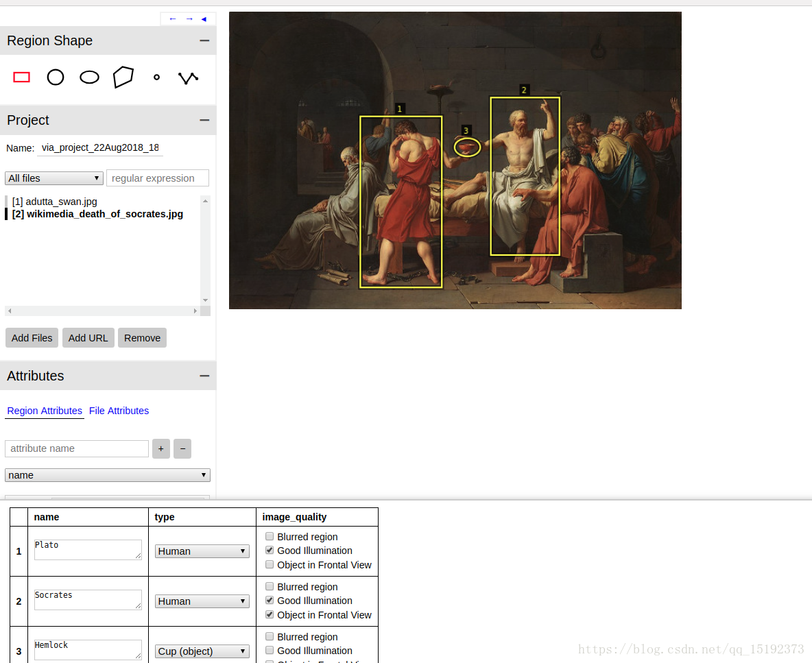Select wikimedia_death_of_socrates.jpg in file list

(97, 214)
